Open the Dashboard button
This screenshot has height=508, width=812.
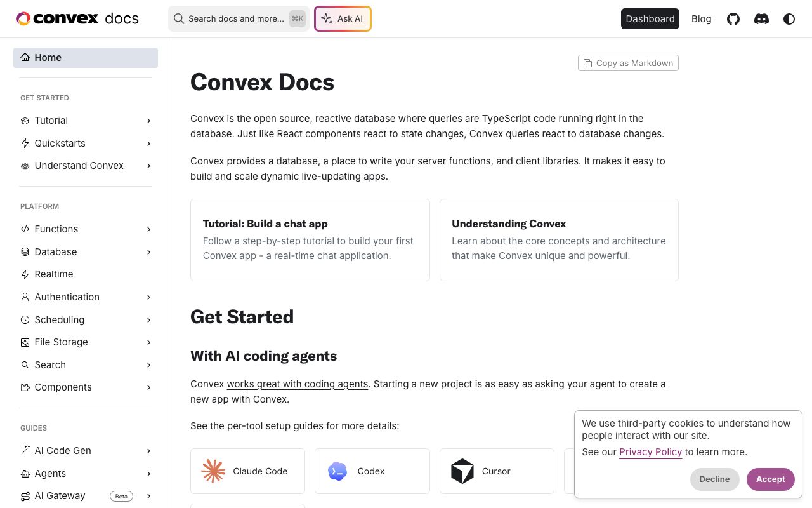click(x=650, y=19)
